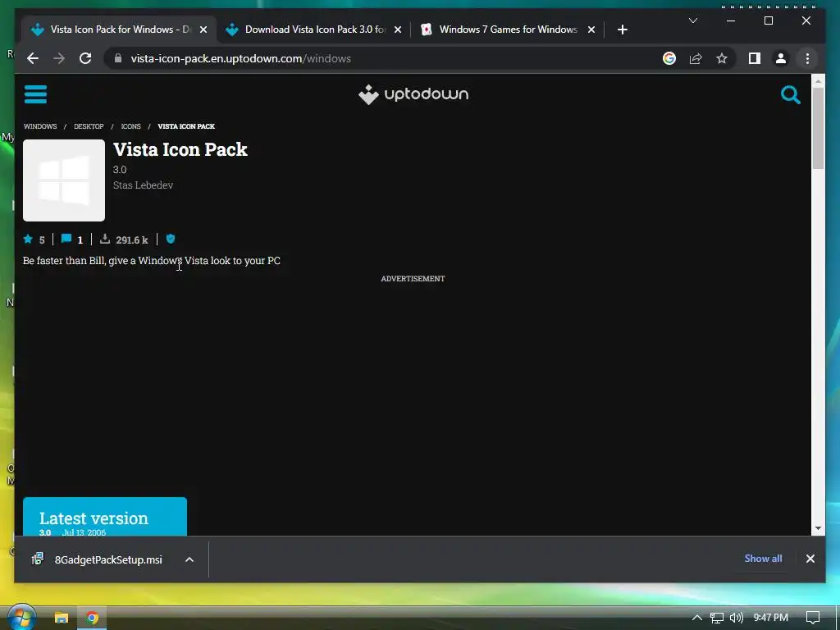
Task: Click the version number 3.0 under title
Action: click(x=120, y=170)
